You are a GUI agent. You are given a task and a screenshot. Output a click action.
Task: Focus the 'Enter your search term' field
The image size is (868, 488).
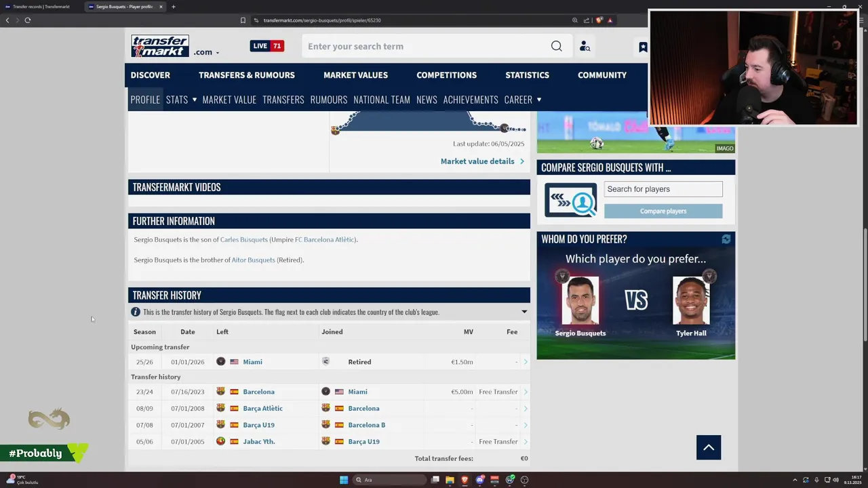[426, 46]
